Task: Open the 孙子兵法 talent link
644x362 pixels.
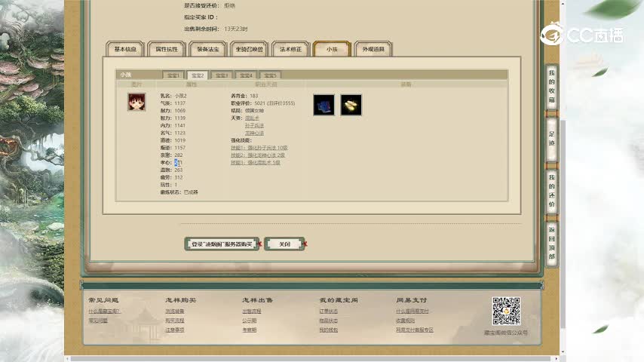Action: 254,125
